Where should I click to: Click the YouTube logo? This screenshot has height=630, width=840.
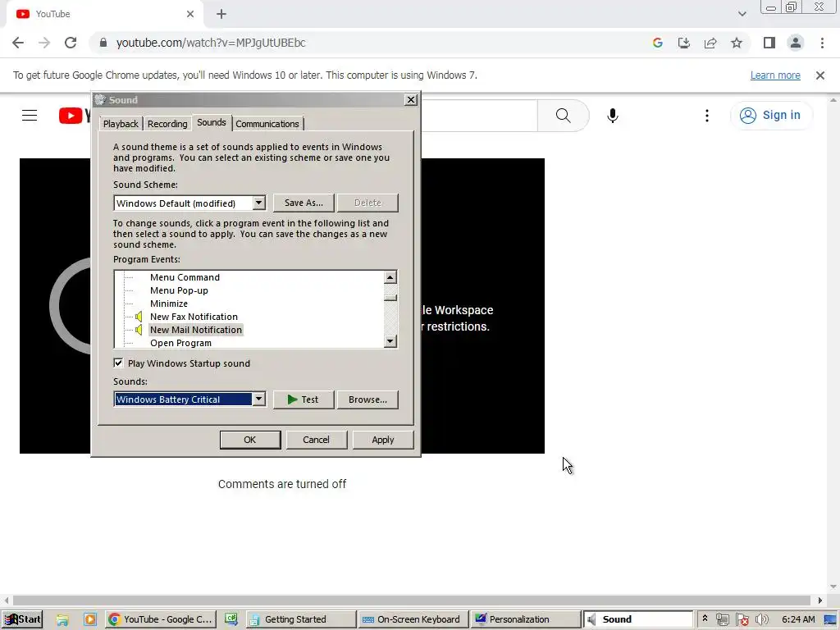coord(75,115)
